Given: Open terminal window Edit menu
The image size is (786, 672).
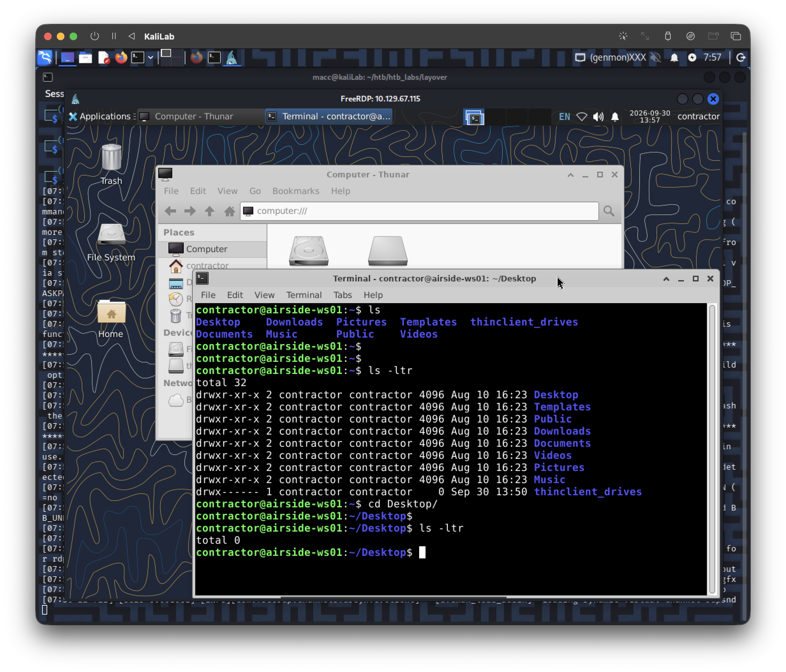Looking at the screenshot, I should pos(235,295).
